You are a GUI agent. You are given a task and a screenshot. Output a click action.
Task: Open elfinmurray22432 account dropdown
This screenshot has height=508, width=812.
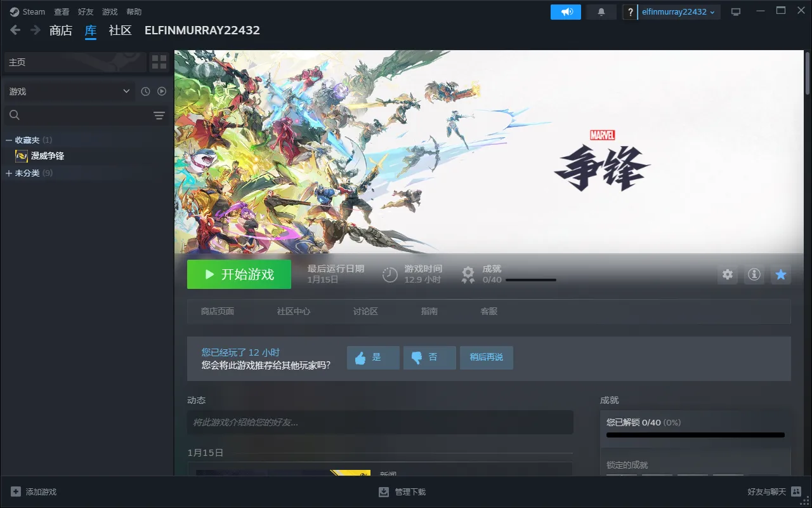pos(679,12)
